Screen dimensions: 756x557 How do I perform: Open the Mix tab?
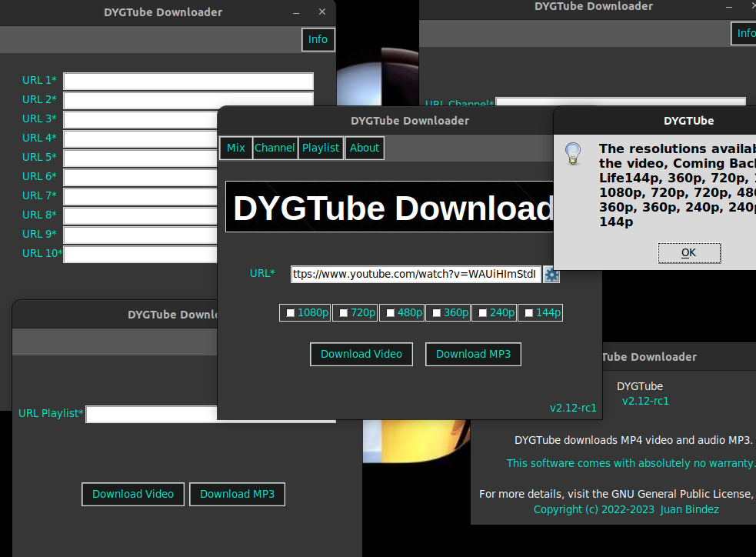[x=236, y=148]
